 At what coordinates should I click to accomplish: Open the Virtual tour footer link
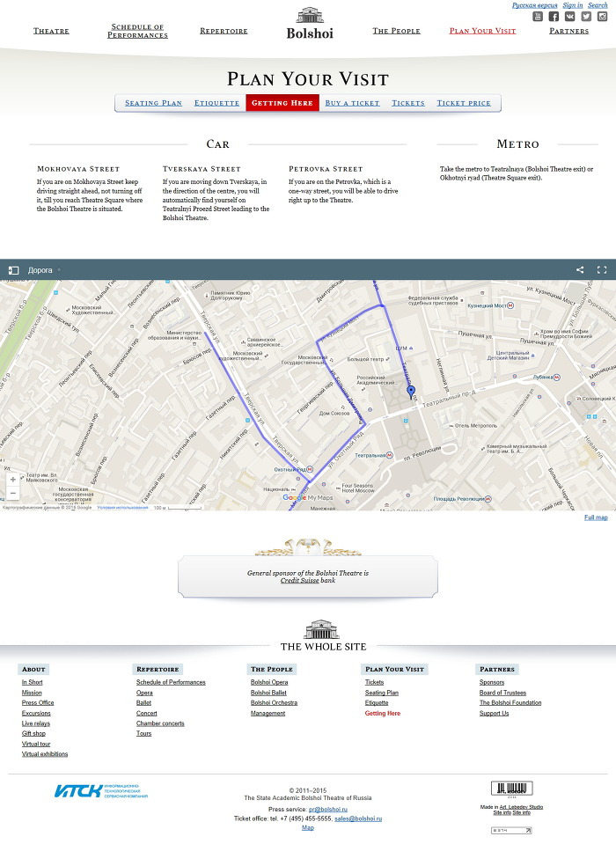pyautogui.click(x=36, y=745)
